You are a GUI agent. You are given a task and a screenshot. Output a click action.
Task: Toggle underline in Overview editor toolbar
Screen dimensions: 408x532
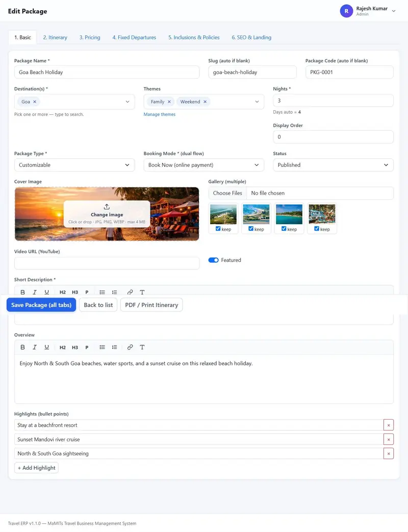pos(47,347)
